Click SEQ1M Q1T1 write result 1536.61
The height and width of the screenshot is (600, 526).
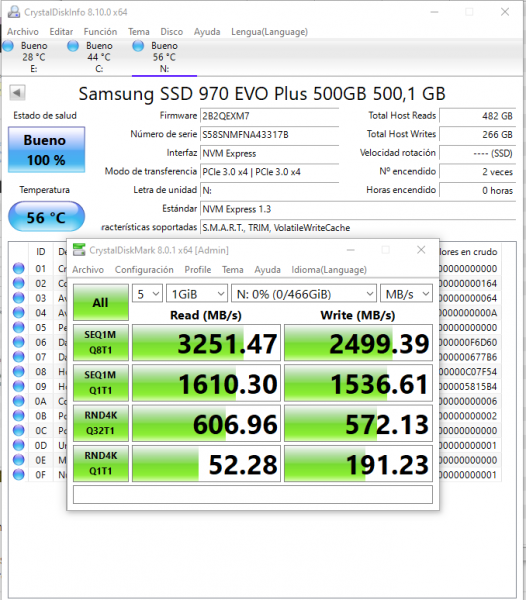pos(358,383)
